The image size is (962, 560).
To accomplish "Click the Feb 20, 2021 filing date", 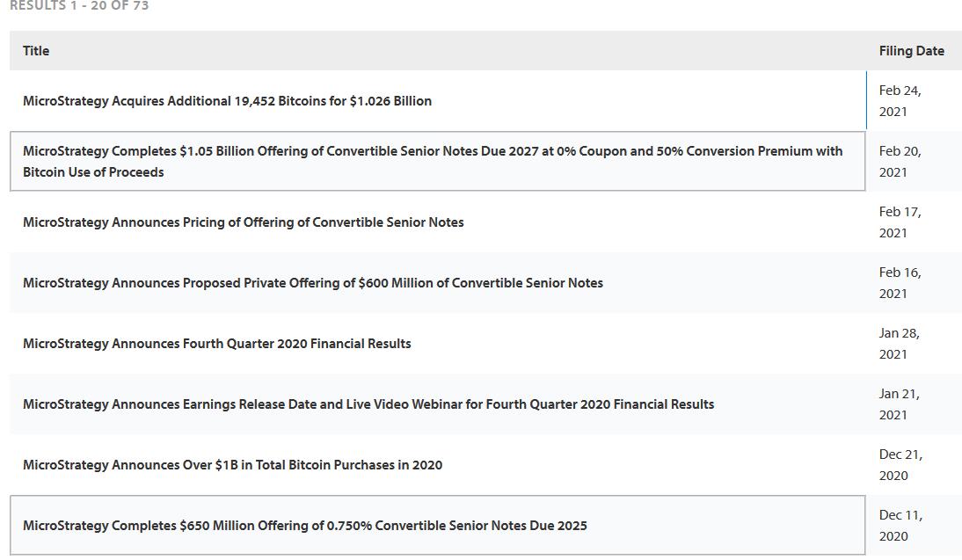I will 900,162.
